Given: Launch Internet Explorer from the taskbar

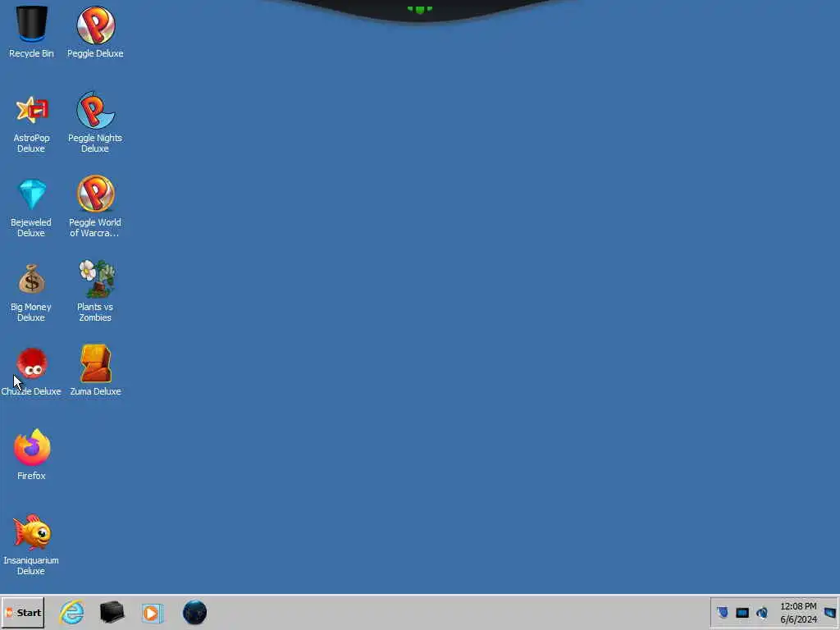Looking at the screenshot, I should tap(71, 613).
